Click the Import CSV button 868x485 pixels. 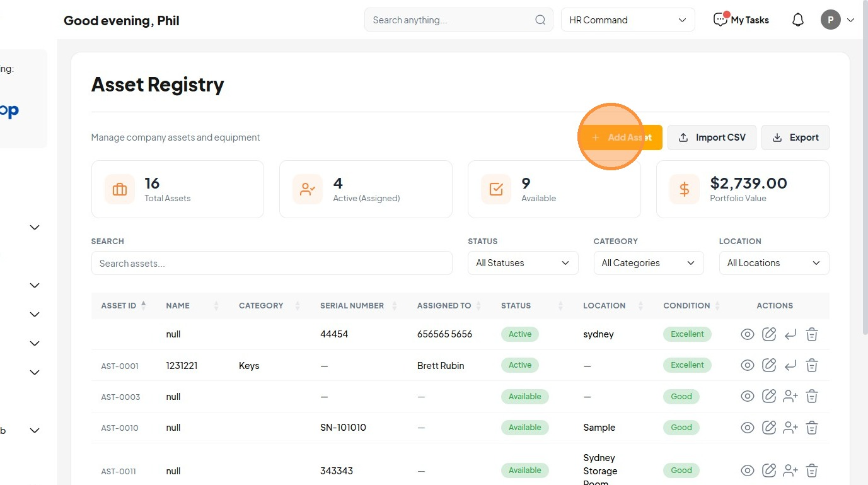[x=712, y=137]
